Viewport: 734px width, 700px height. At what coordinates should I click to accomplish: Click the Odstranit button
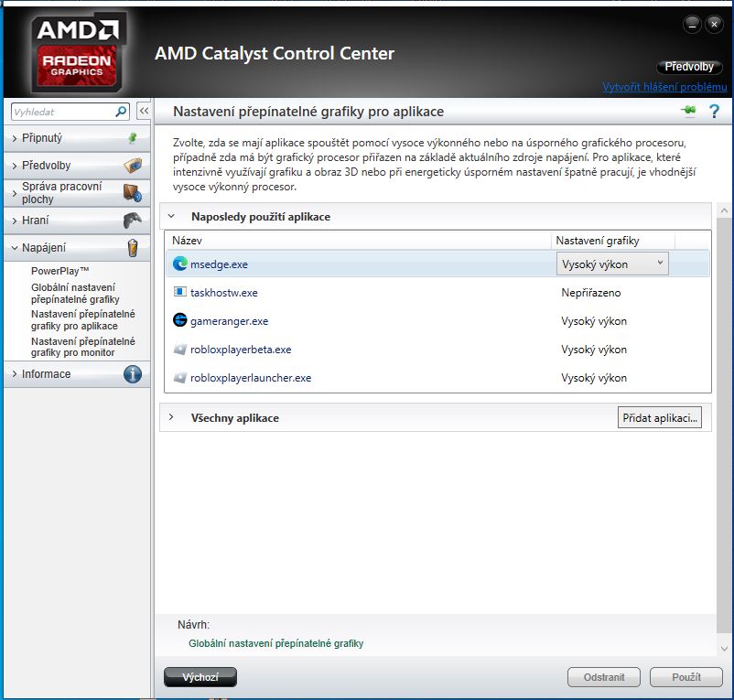pyautogui.click(x=604, y=677)
